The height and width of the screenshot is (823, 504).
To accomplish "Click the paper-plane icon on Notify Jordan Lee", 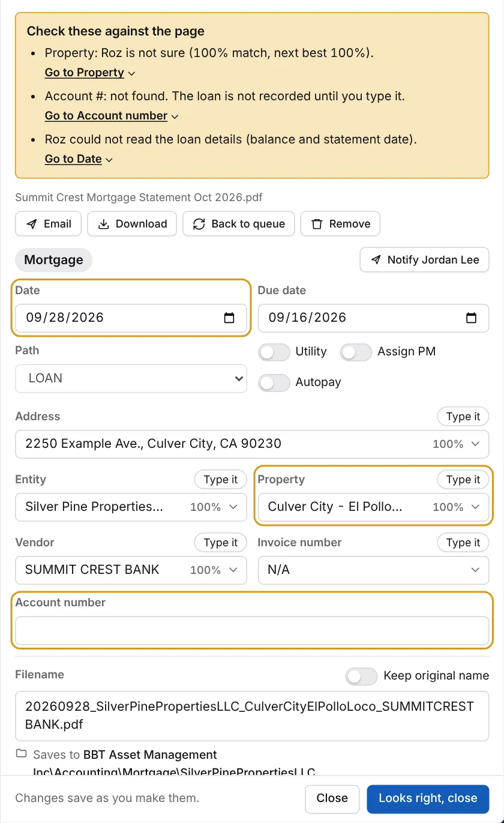I will coord(376,260).
